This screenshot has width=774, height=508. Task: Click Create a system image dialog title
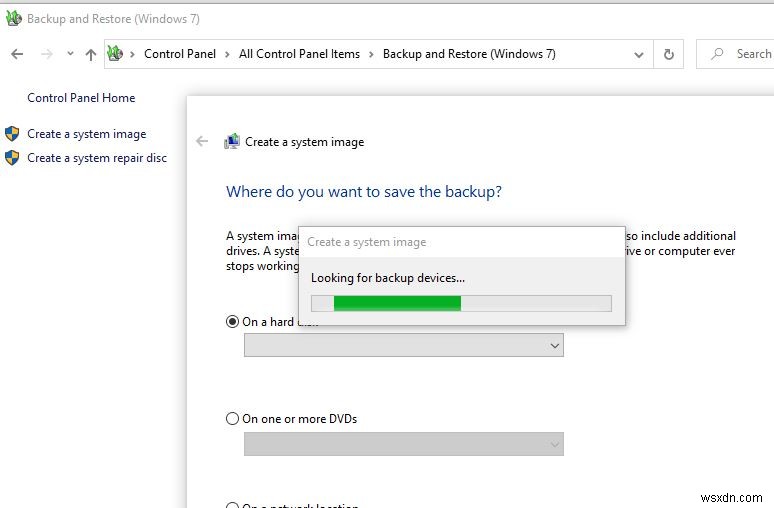[x=366, y=242]
